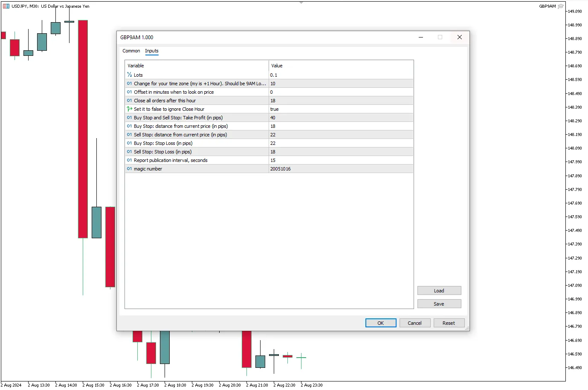588x390 pixels.
Task: Edit the Offset in minutes value
Action: (x=341, y=92)
